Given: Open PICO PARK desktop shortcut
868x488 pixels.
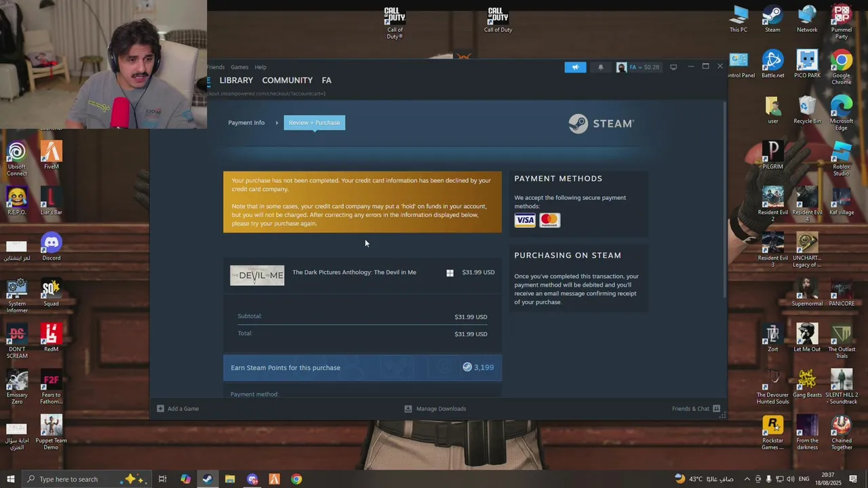Looking at the screenshot, I should 807,64.
